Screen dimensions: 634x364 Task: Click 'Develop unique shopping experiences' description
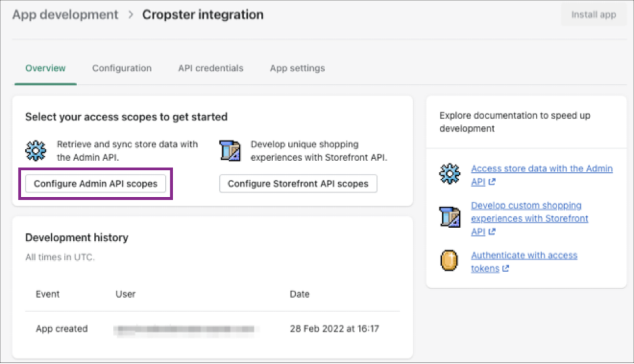[x=318, y=150]
